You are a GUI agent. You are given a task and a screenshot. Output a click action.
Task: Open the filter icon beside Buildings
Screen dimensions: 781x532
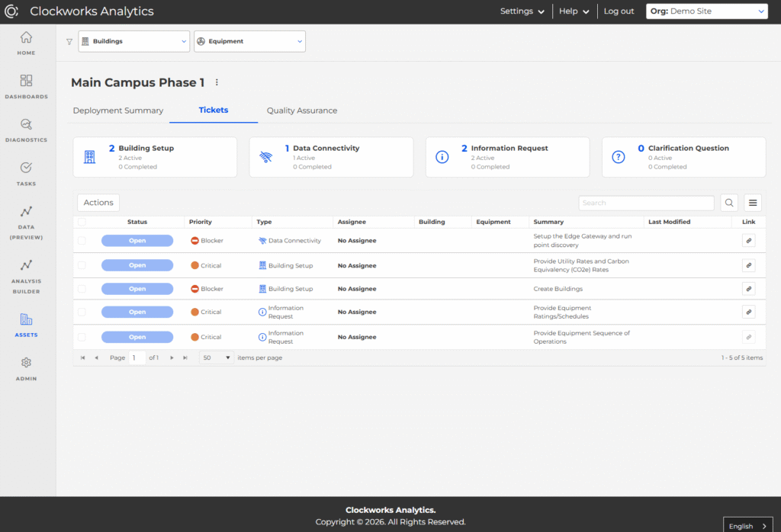[69, 41]
